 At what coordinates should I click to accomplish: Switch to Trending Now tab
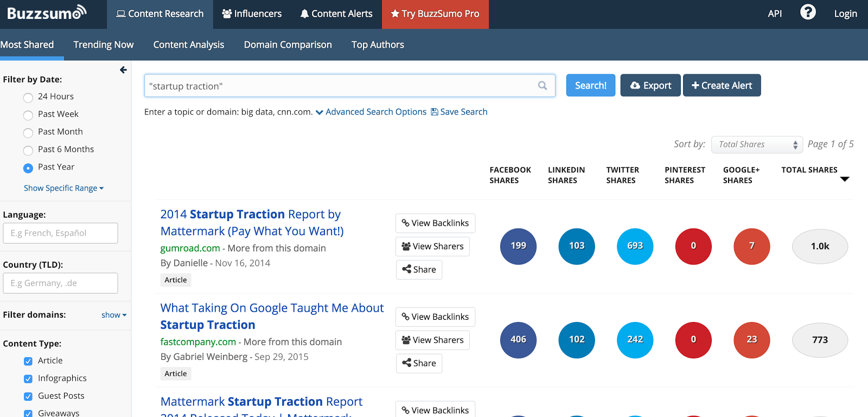(104, 45)
